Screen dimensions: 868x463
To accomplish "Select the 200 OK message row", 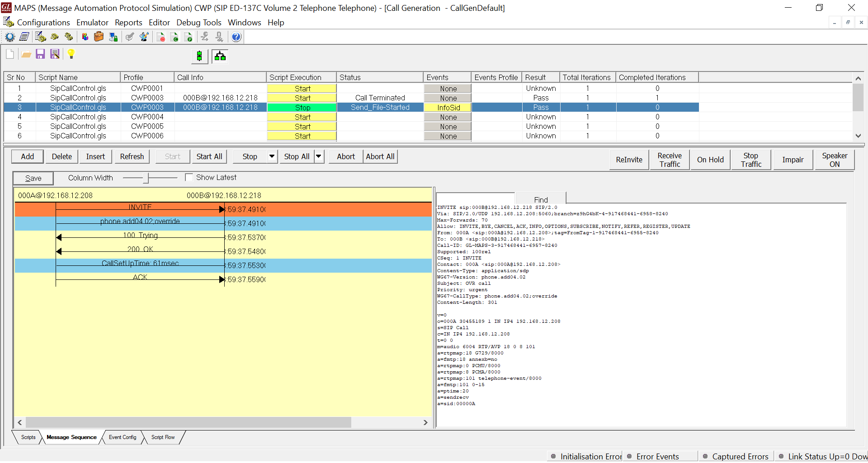I will point(223,251).
